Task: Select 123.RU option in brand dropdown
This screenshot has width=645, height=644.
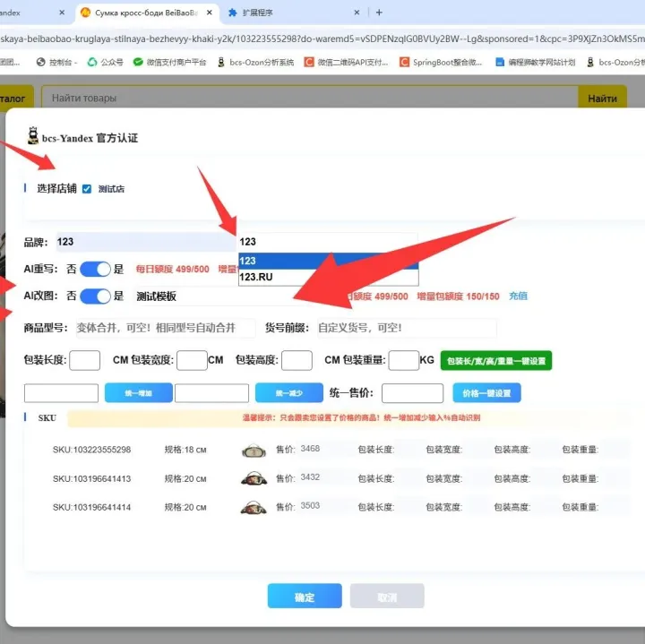Action: pyautogui.click(x=328, y=277)
